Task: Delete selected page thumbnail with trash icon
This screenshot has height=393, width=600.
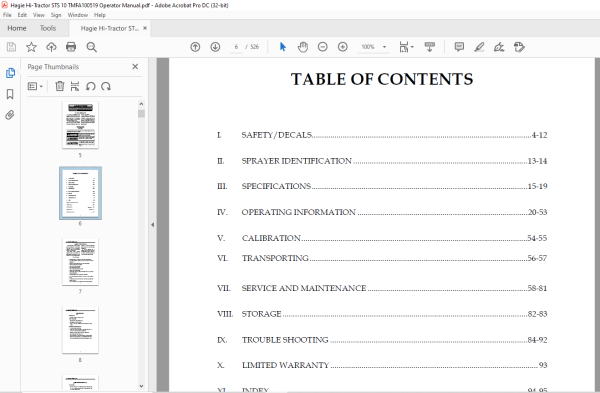Action: click(60, 86)
